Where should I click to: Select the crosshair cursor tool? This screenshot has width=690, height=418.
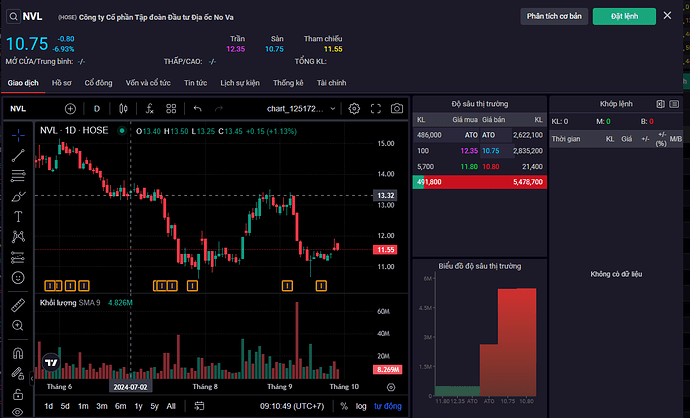tap(18, 135)
